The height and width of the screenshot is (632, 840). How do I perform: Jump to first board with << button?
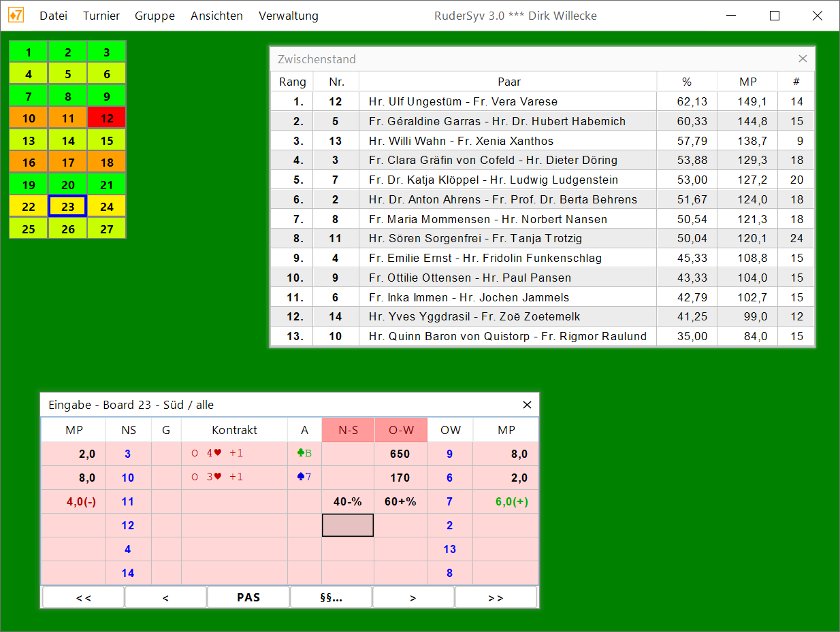coord(83,597)
